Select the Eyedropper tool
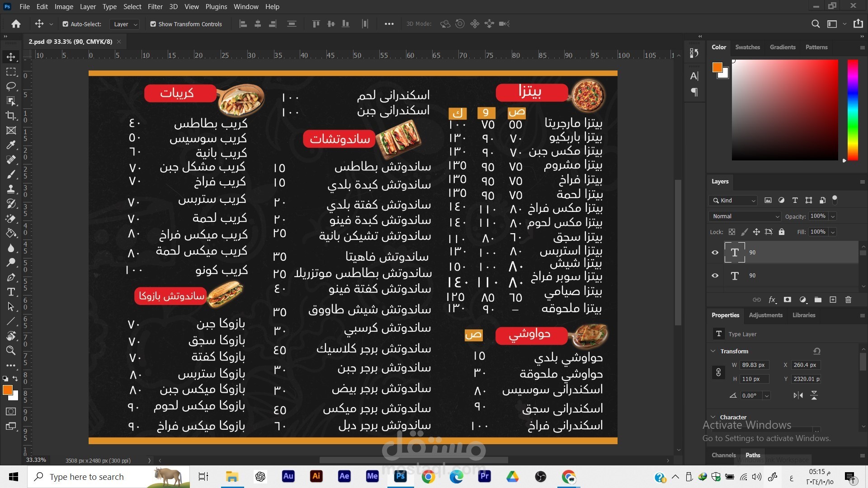The width and height of the screenshot is (868, 488). tap(11, 145)
